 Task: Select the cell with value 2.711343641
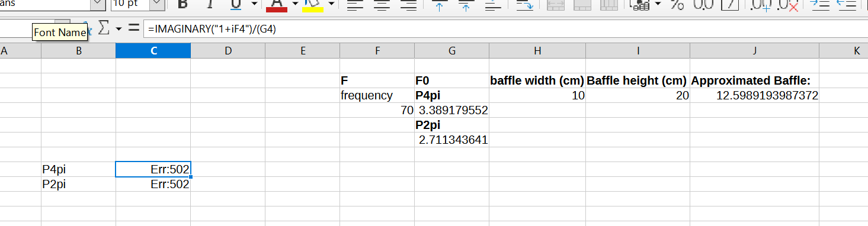451,140
